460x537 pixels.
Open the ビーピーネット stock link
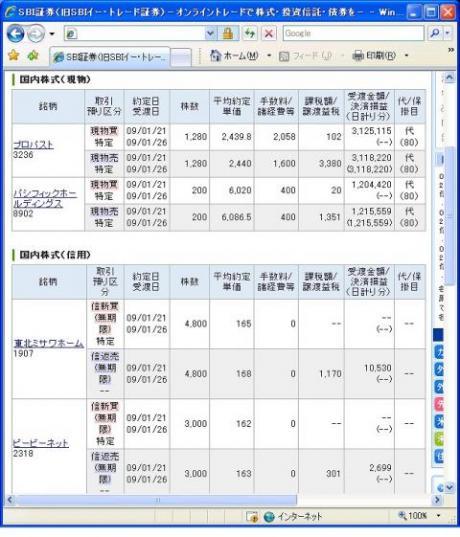[x=40, y=443]
